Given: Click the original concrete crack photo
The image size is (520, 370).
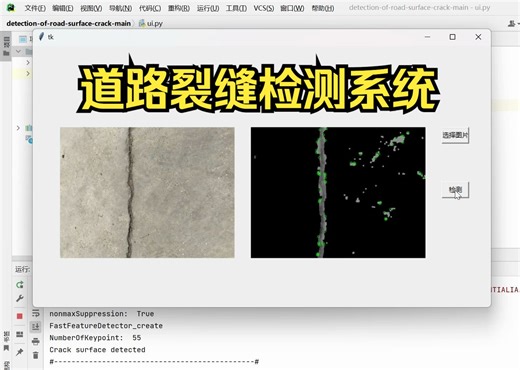Looking at the screenshot, I should click(x=147, y=192).
